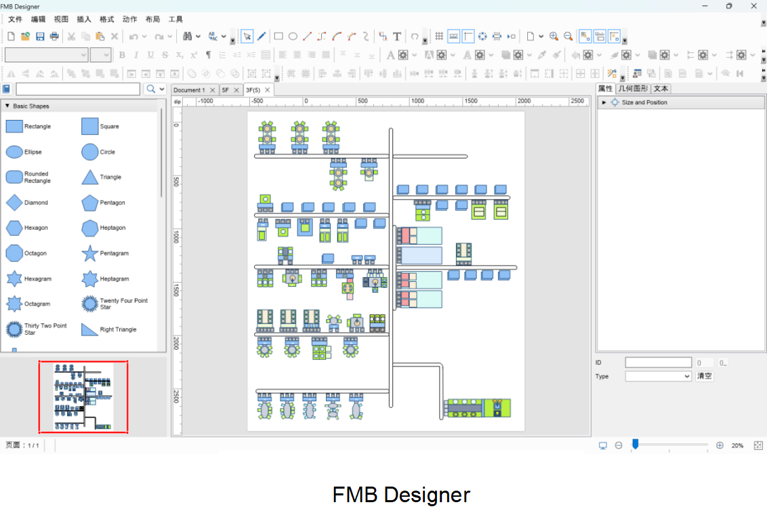Switch to the 5F tab

click(226, 90)
